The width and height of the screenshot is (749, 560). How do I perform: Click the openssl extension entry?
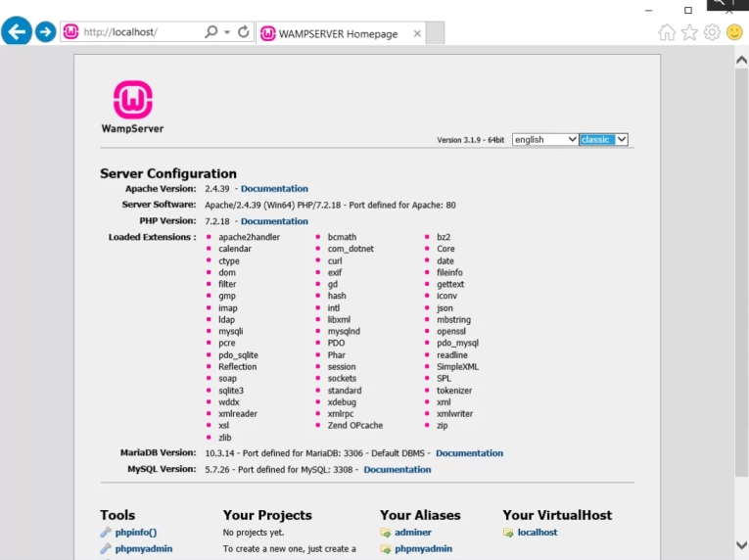tap(451, 331)
